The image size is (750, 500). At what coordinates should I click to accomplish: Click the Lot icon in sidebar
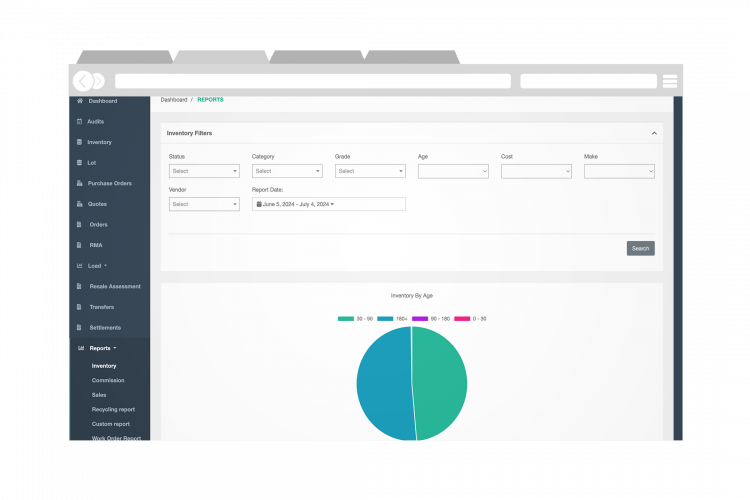point(79,163)
